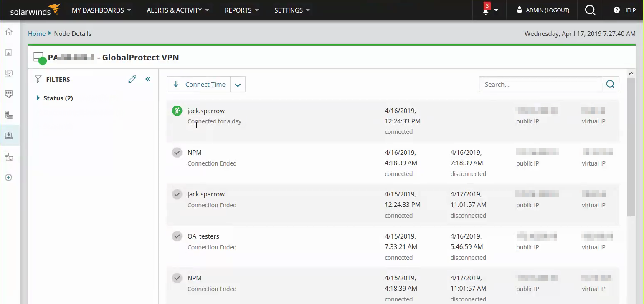The height and width of the screenshot is (304, 644).
Task: Open the sort options dropdown arrow
Action: pos(238,85)
